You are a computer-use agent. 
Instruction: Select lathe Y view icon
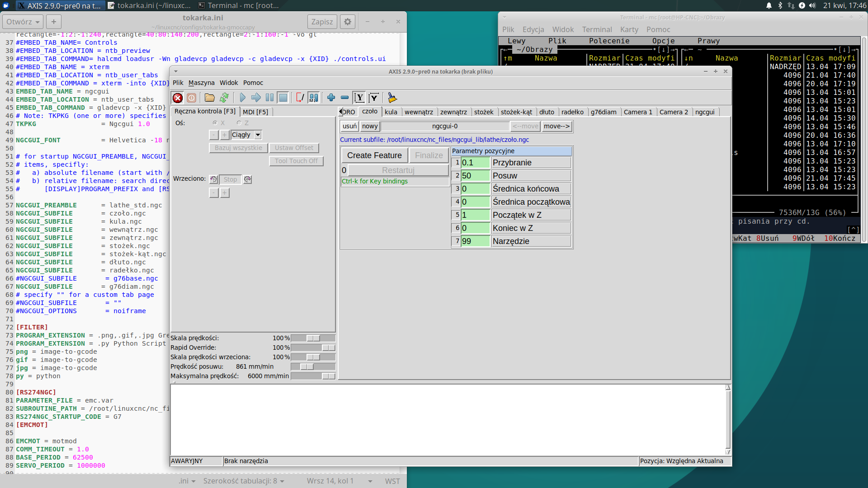click(x=359, y=98)
